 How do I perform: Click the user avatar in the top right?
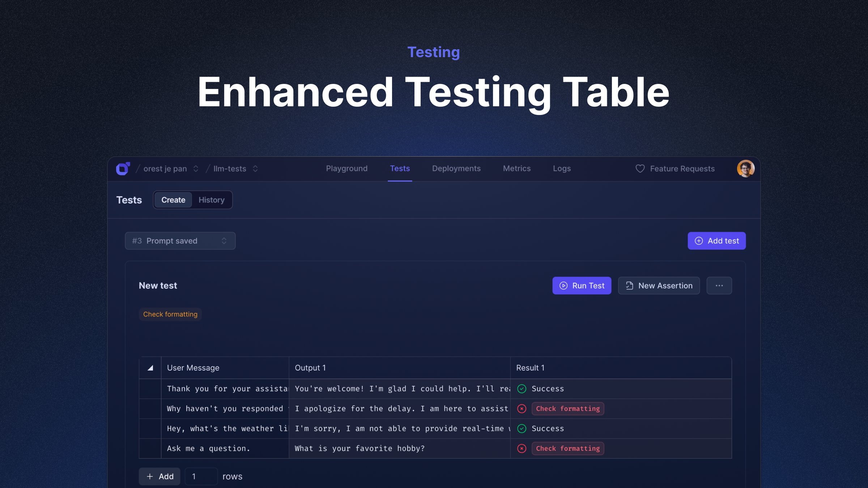click(x=746, y=168)
